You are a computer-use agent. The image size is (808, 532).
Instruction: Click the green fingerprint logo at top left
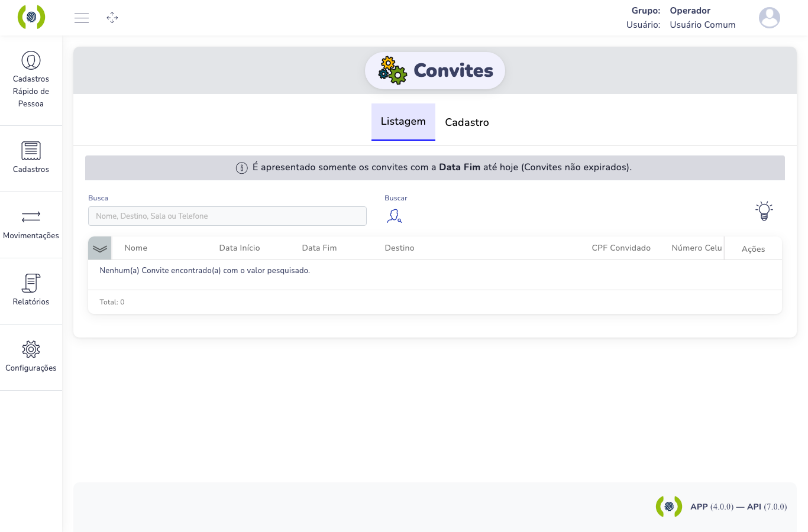coord(31,17)
